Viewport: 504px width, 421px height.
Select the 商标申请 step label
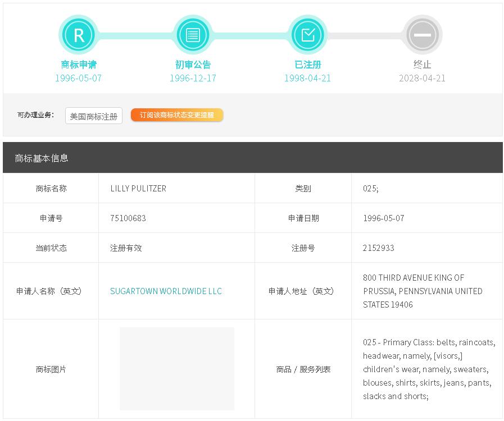tap(79, 65)
